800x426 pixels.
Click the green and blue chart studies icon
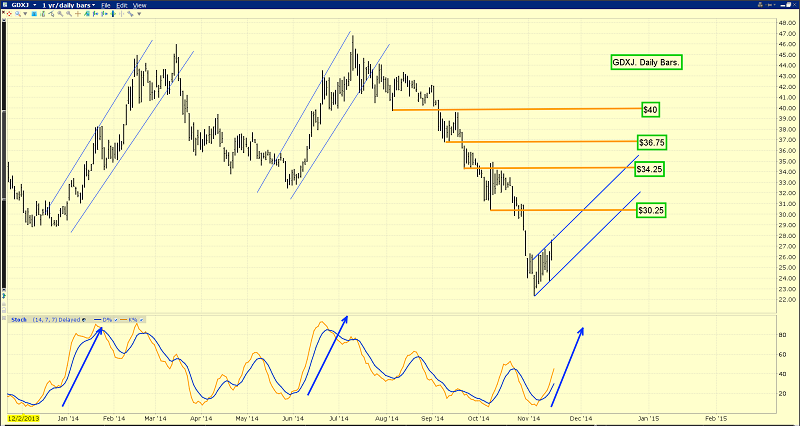87,14
